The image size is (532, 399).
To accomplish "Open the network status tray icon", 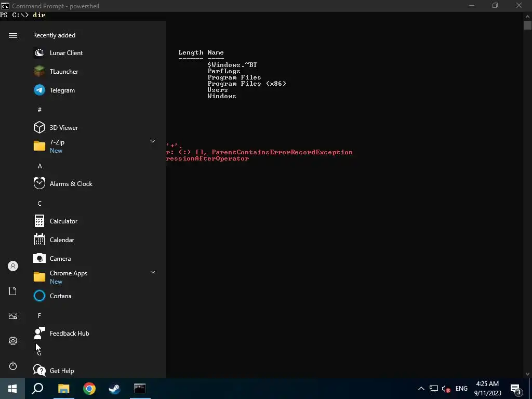I will [x=434, y=389].
